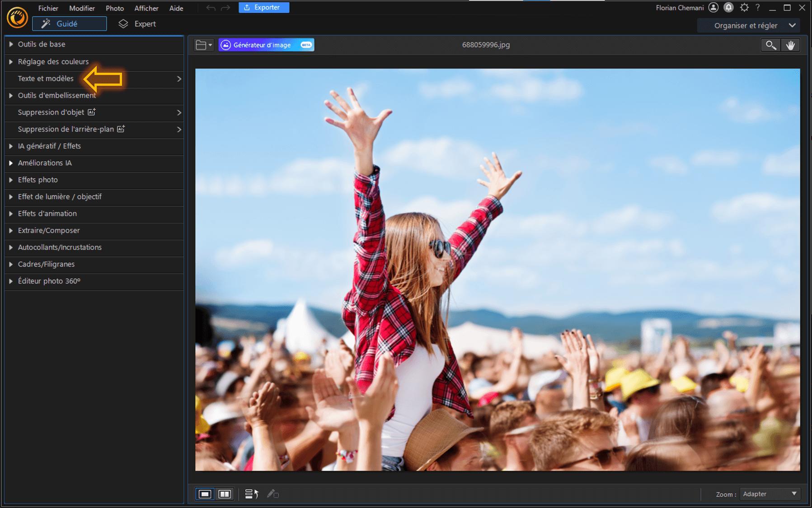Open the notifications bell
The image size is (812, 508).
728,8
